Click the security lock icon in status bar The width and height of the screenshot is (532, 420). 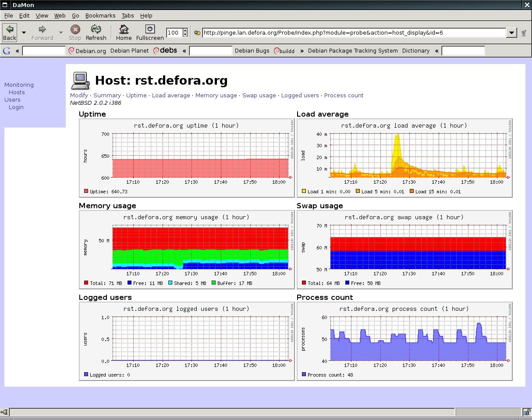pos(527,412)
